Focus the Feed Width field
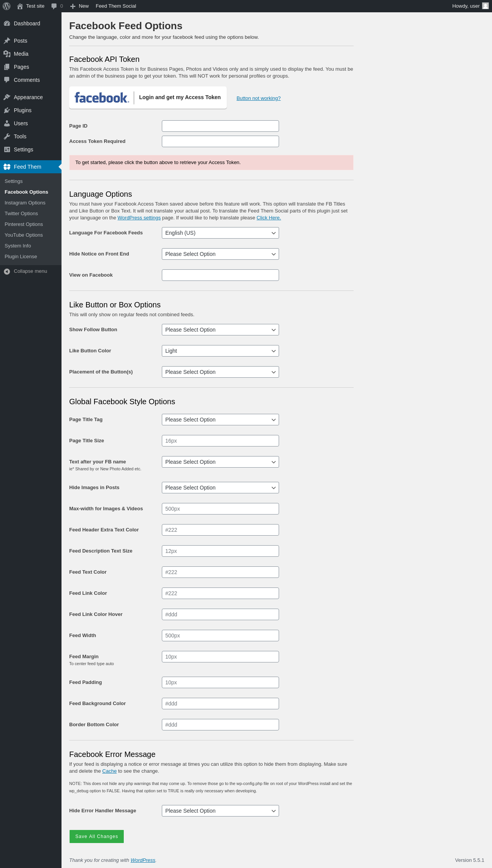The width and height of the screenshot is (492, 868). click(220, 636)
